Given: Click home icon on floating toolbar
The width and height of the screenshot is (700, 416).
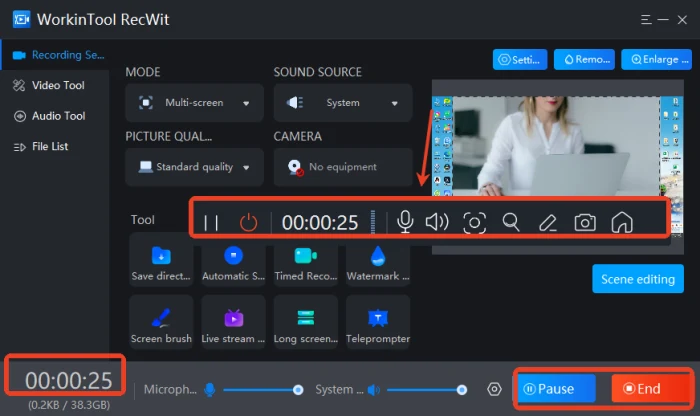Looking at the screenshot, I should [622, 222].
